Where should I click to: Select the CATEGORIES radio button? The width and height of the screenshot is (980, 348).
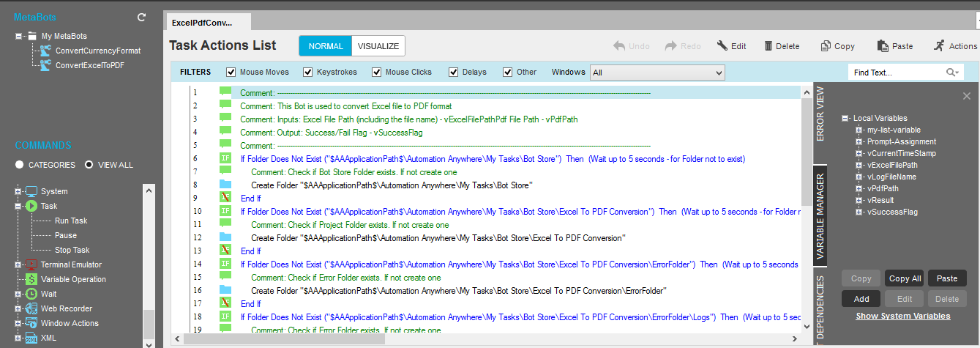[19, 165]
